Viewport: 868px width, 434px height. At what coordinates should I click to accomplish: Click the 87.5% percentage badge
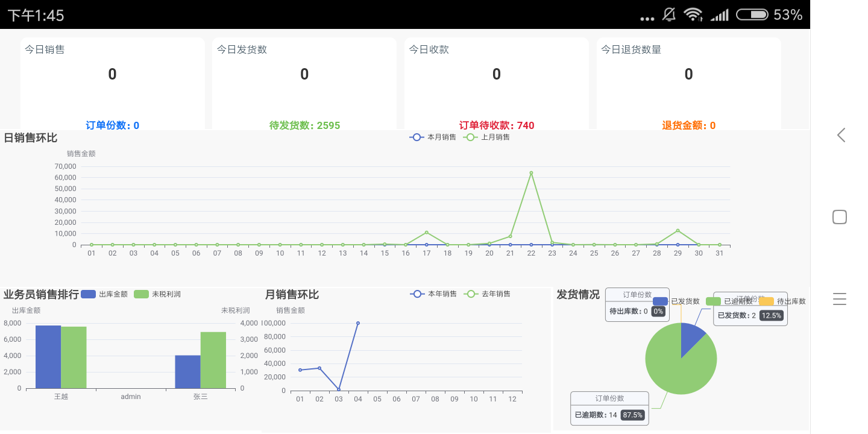point(632,415)
